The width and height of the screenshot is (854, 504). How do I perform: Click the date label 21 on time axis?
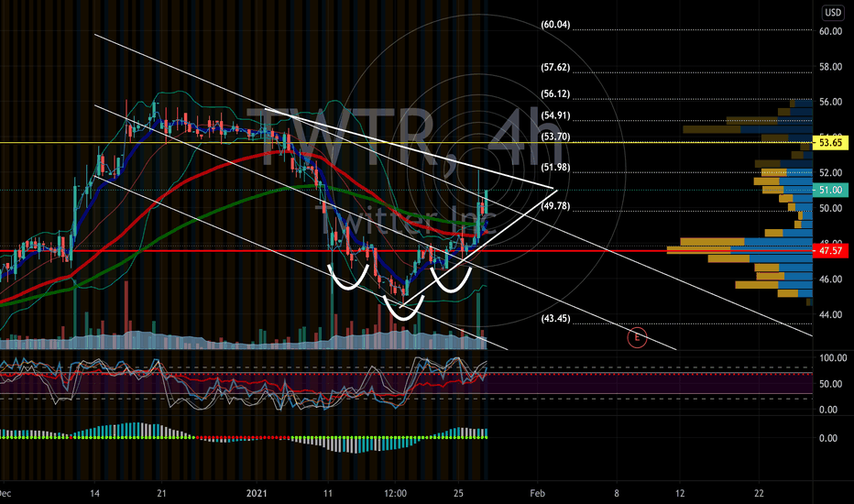pos(161,494)
